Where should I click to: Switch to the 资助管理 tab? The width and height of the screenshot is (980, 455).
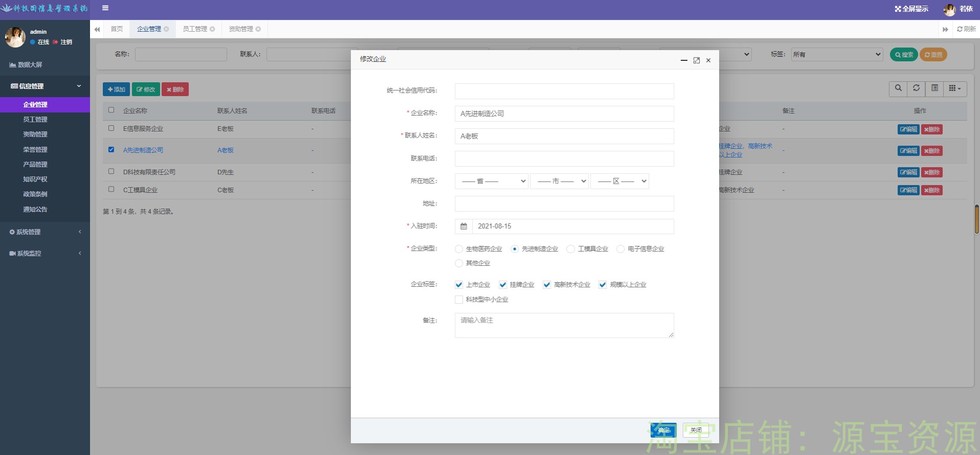[x=241, y=29]
